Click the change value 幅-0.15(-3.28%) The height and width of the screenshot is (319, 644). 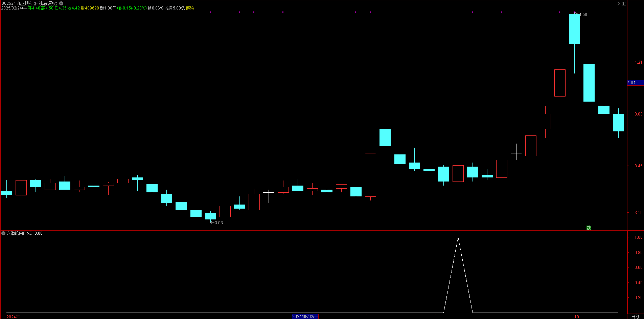coord(132,8)
